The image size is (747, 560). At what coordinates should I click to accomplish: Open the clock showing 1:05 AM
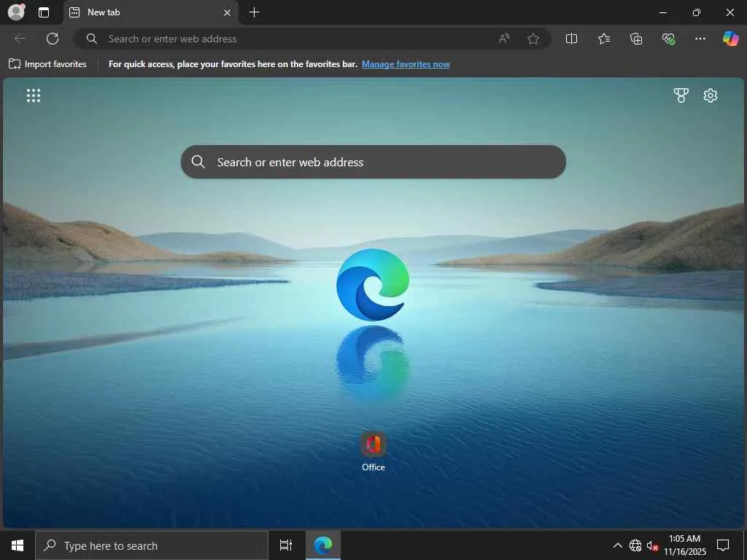(x=684, y=545)
